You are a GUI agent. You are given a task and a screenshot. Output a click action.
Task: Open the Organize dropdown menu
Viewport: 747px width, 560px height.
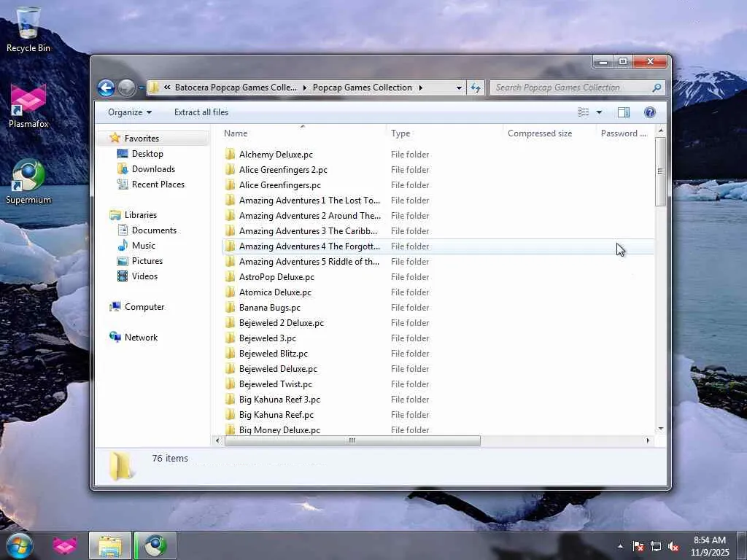click(130, 112)
